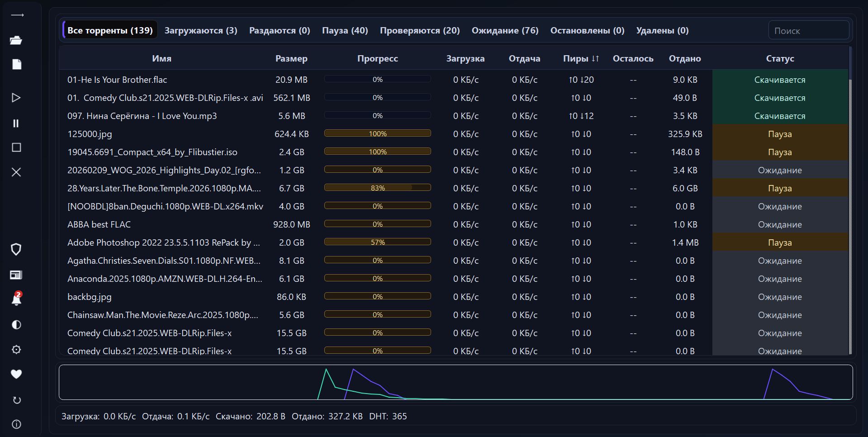Open settings gear icon
This screenshot has width=868, height=437.
tap(16, 350)
